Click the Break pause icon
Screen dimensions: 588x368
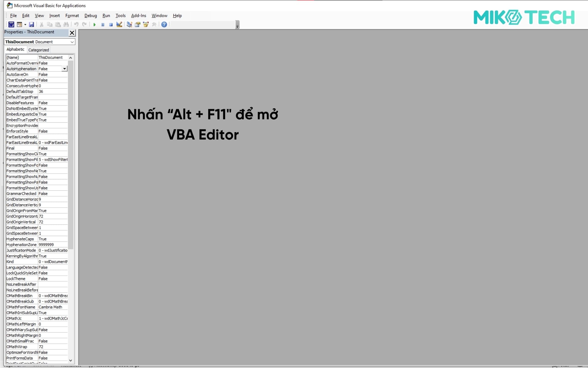103,25
